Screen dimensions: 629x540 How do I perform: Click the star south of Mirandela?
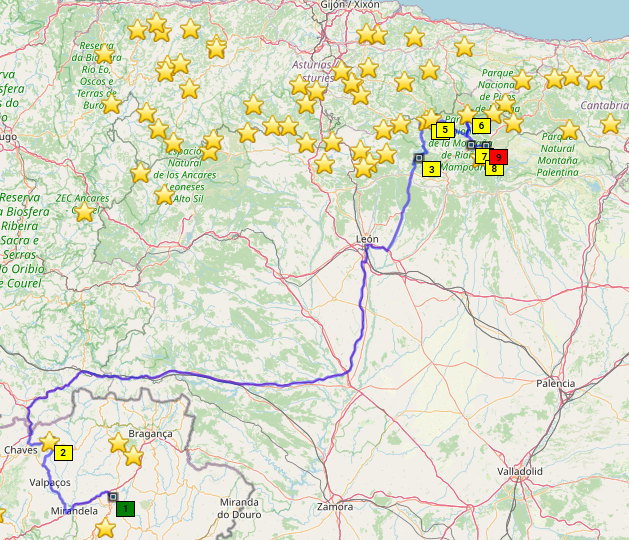[105, 527]
